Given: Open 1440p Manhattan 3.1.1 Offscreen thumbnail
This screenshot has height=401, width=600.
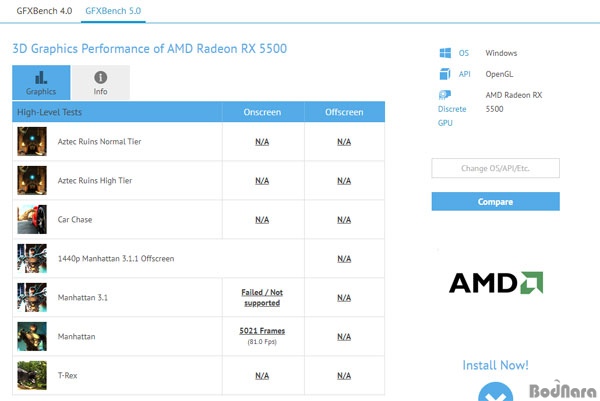Looking at the screenshot, I should coord(32,259).
